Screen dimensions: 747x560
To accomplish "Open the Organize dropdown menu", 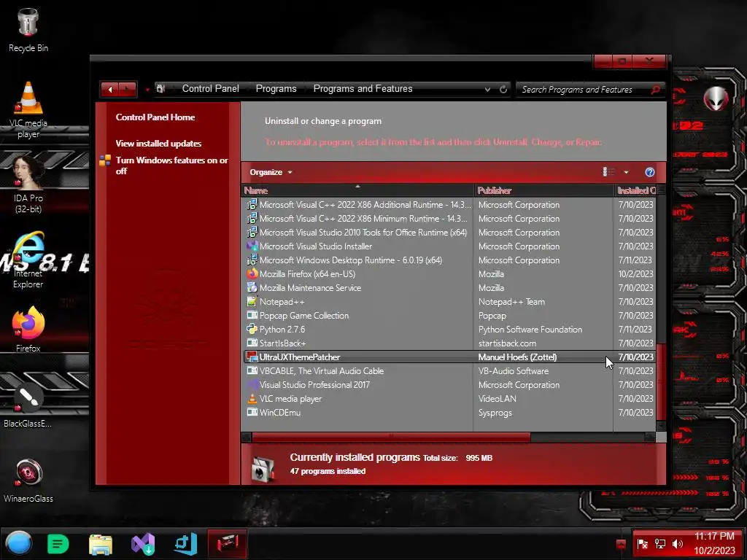I will point(271,172).
